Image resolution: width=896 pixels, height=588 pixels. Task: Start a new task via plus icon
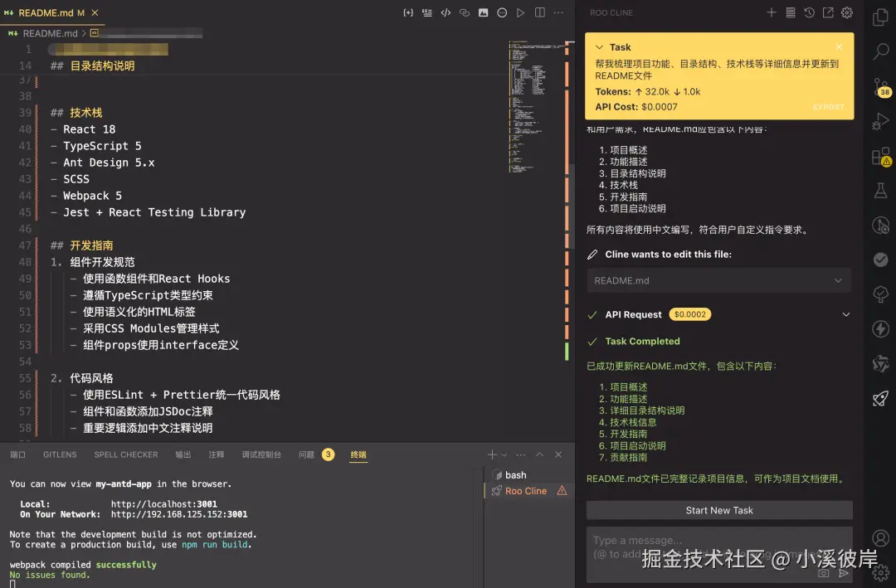coord(772,12)
